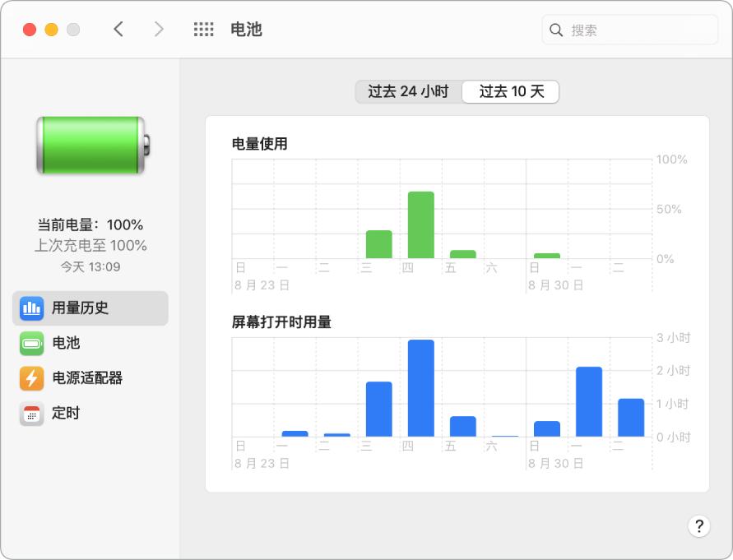Open 定时 using the calendar icon
This screenshot has width=733, height=560.
[x=33, y=414]
